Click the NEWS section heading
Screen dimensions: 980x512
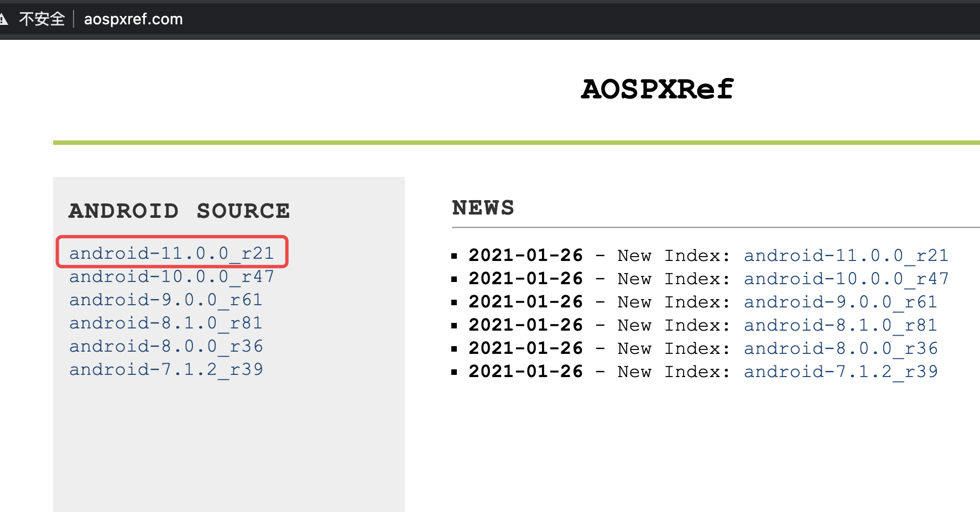tap(483, 207)
